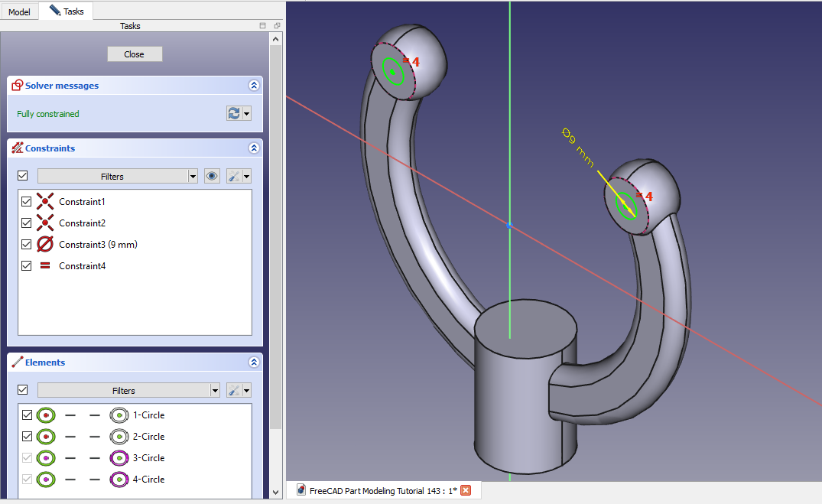Uncheck the Constraint2 checkbox
Image resolution: width=822 pixels, height=504 pixels.
pyautogui.click(x=27, y=223)
